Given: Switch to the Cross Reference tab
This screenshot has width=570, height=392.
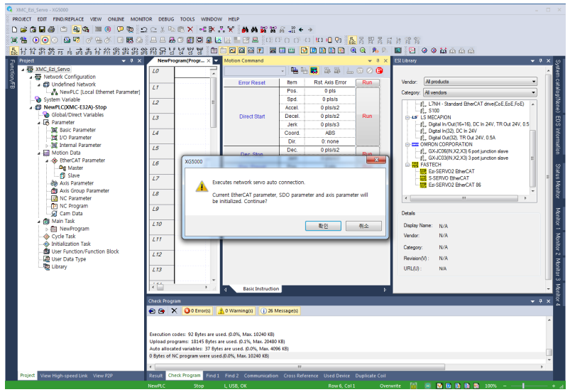Looking at the screenshot, I should (301, 376).
